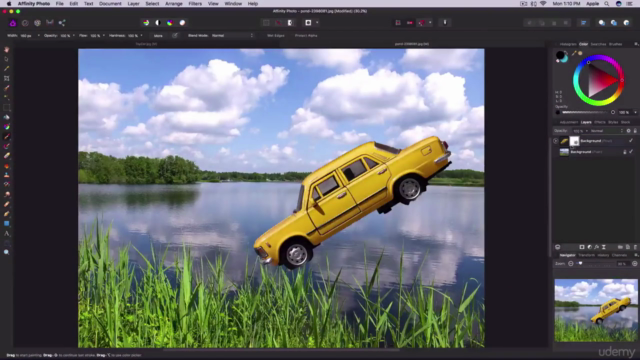640x360 pixels.
Task: Switch to the Liquify Persona icon
Action: pyautogui.click(x=25, y=23)
